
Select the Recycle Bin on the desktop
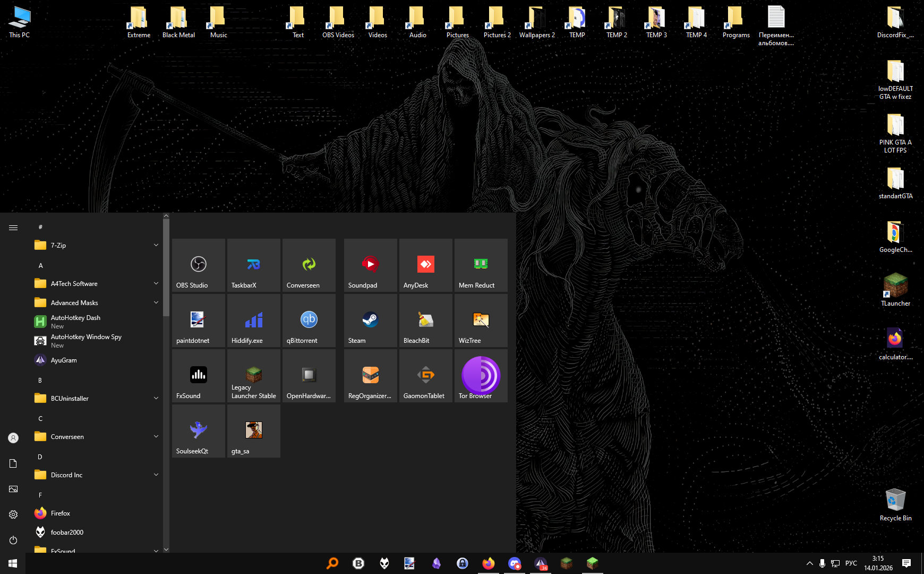[x=895, y=505]
